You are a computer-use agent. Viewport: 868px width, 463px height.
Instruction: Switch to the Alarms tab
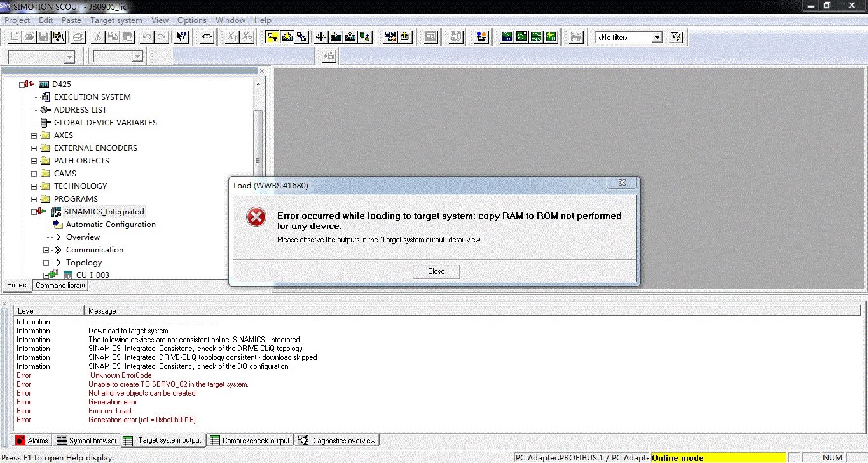[31, 440]
